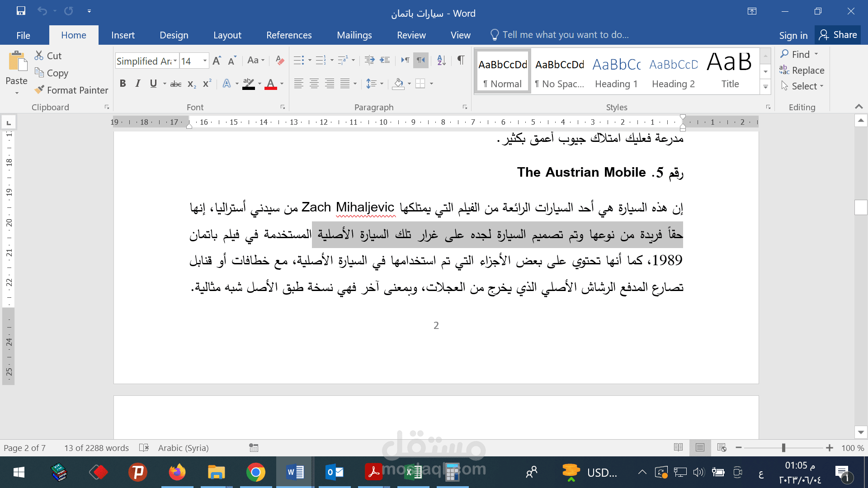Screen dimensions: 868x488
Task: Click the zoom slider handle
Action: click(x=783, y=448)
